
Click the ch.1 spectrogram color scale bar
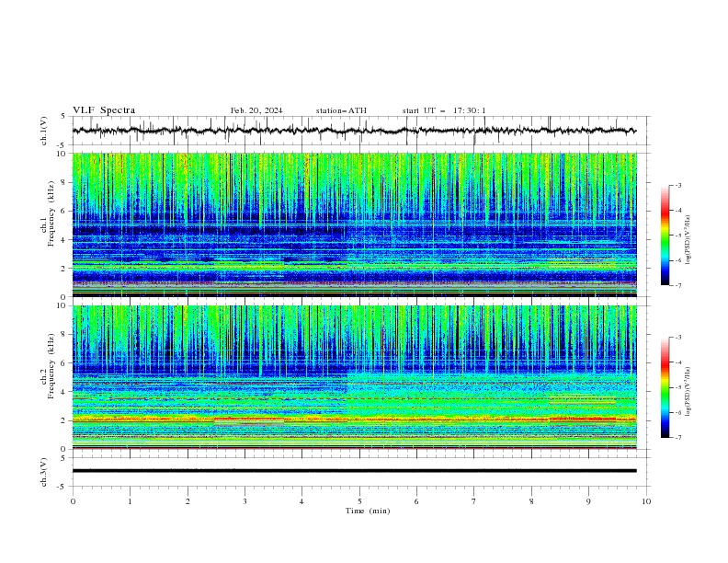pos(665,236)
